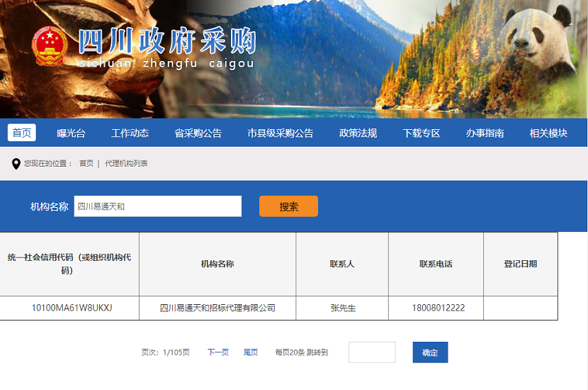Click the 联系电话 column header
The image size is (588, 390).
pyautogui.click(x=436, y=264)
